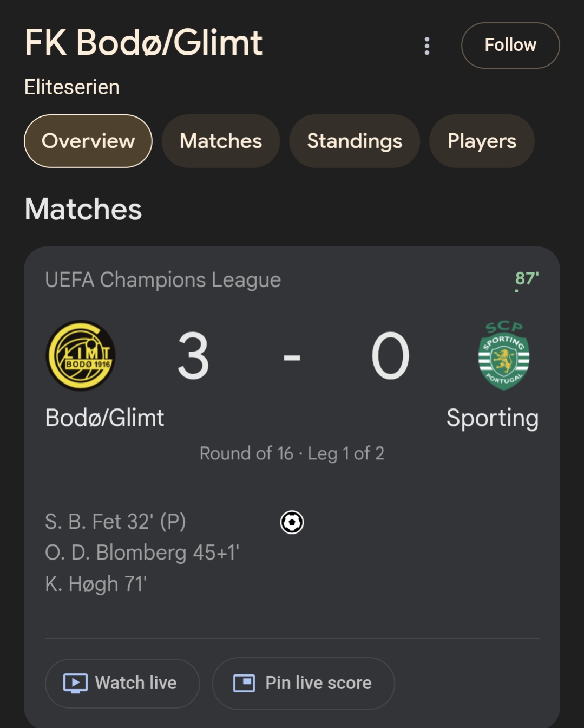Screen dimensions: 584x728
Task: Click the Bodø/Glimt team name
Action: 104,418
